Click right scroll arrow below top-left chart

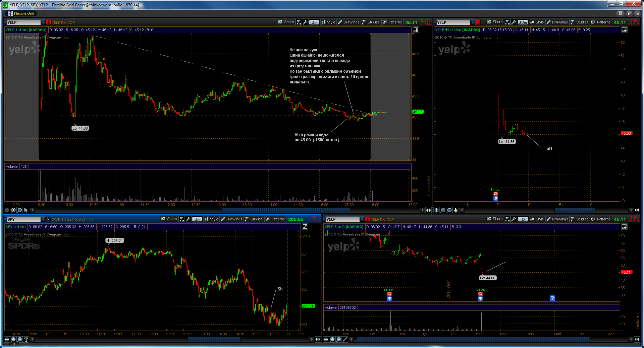click(422, 210)
